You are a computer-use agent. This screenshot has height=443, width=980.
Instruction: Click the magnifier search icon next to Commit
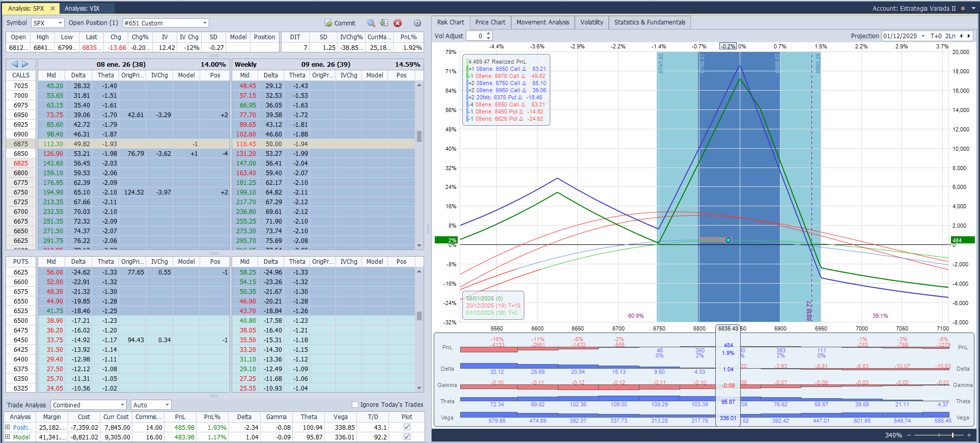[x=371, y=23]
